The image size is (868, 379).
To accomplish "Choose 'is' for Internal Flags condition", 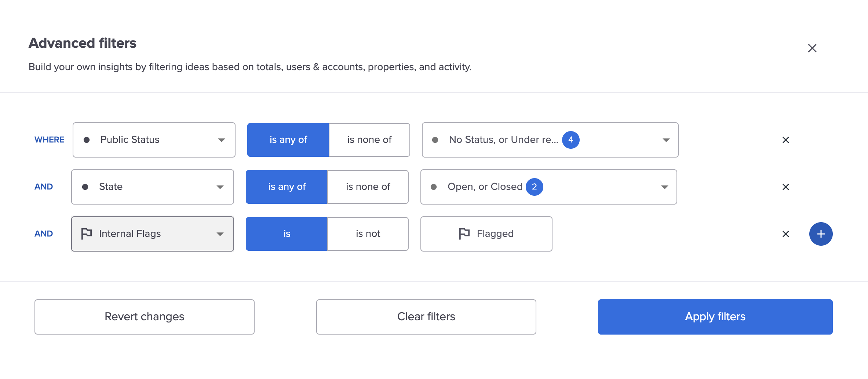I will 287,234.
